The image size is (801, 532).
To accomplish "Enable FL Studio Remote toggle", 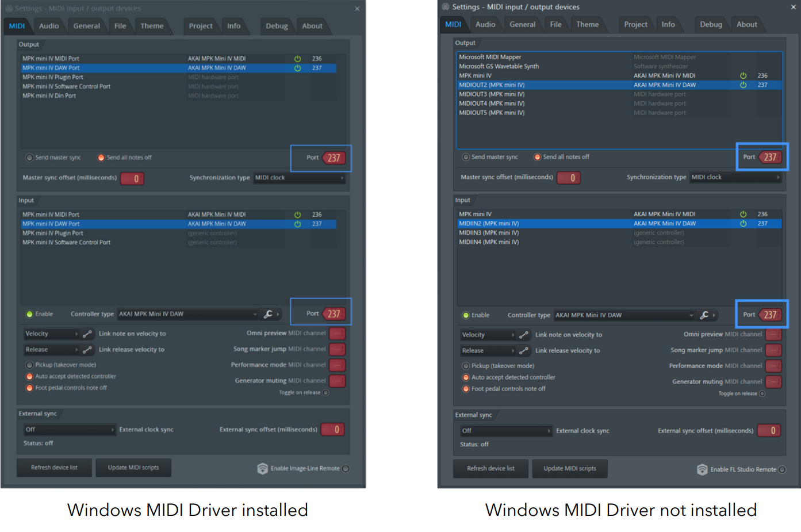I will (782, 469).
